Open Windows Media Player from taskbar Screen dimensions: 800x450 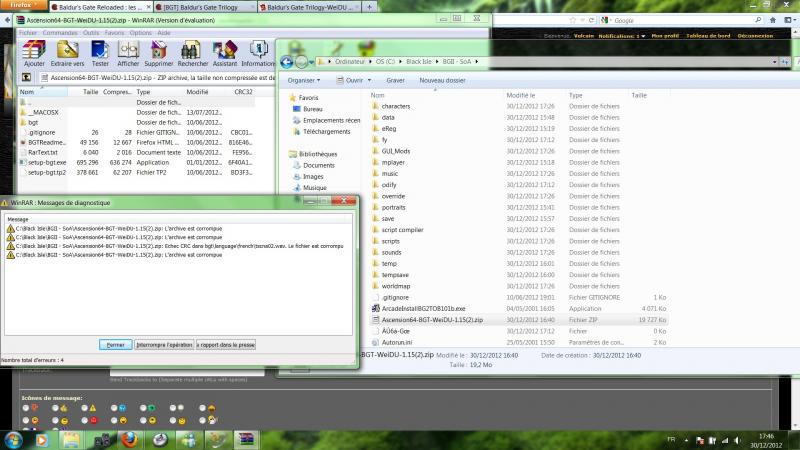pyautogui.click(x=42, y=440)
